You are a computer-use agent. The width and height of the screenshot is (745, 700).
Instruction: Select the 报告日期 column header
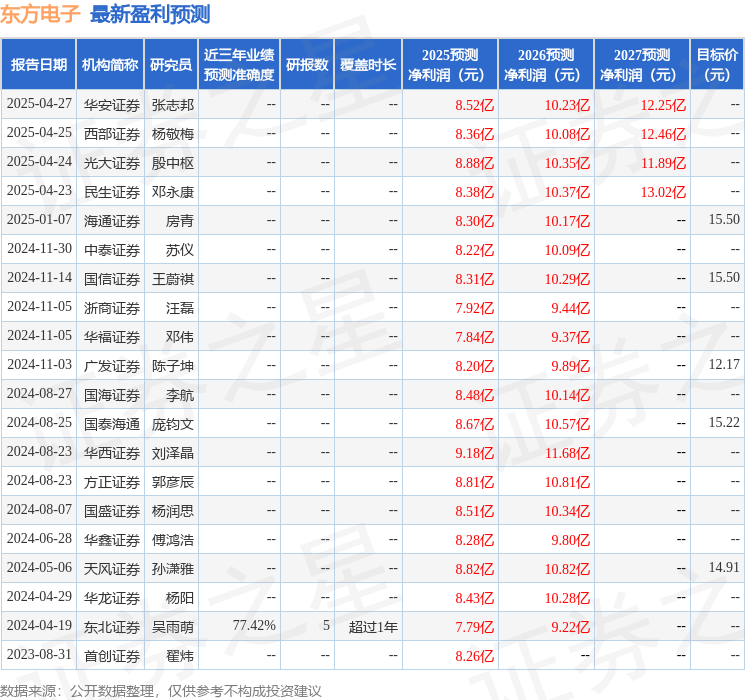[x=38, y=65]
